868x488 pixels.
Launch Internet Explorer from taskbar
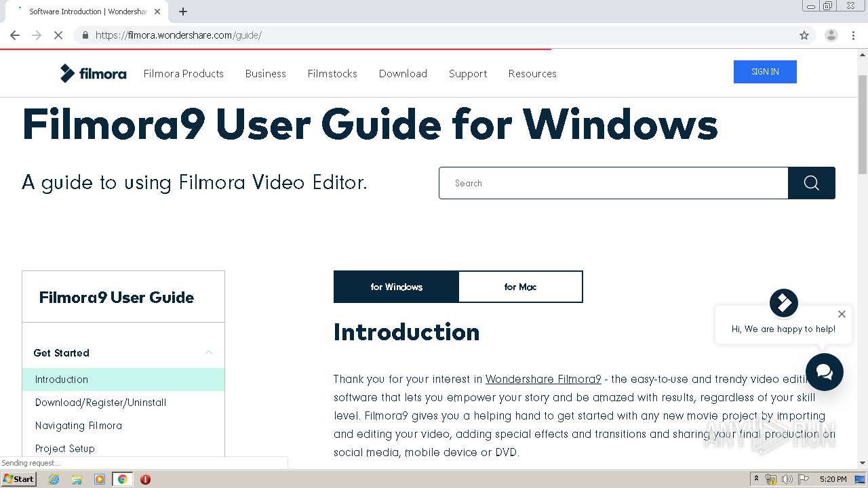[54, 479]
